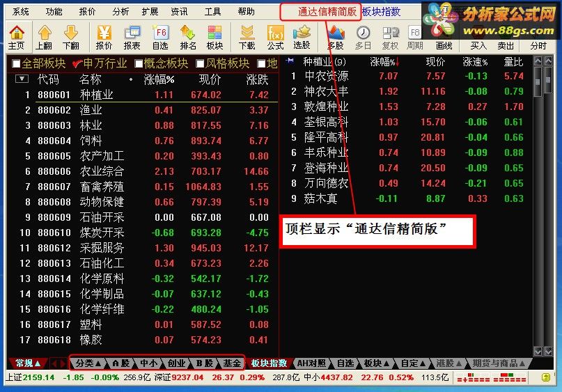Click the 复权 adjustment icon
The width and height of the screenshot is (562, 392).
point(390,37)
